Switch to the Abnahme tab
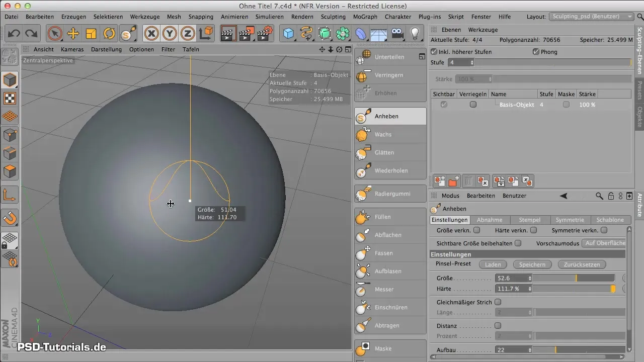The image size is (644, 362). pyautogui.click(x=490, y=220)
